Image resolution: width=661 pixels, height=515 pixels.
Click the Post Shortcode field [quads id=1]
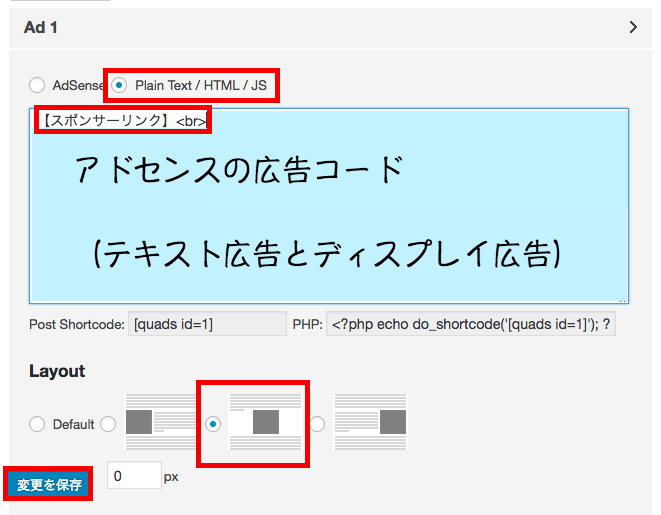pos(207,324)
